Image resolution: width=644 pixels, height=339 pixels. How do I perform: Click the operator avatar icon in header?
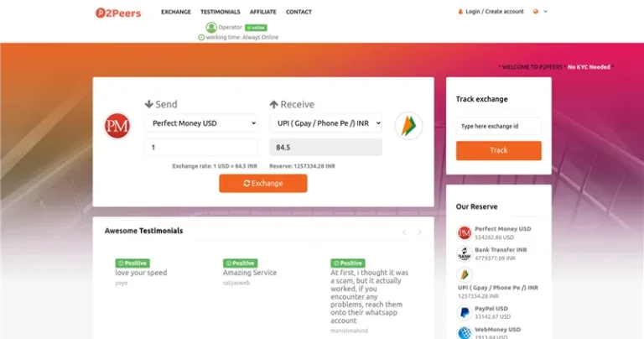211,27
